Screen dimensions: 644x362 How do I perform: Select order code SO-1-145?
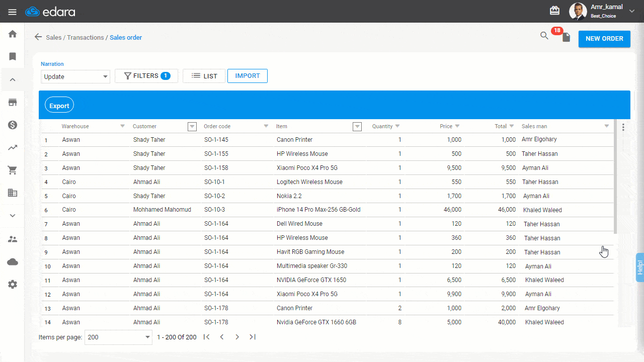[216, 140]
